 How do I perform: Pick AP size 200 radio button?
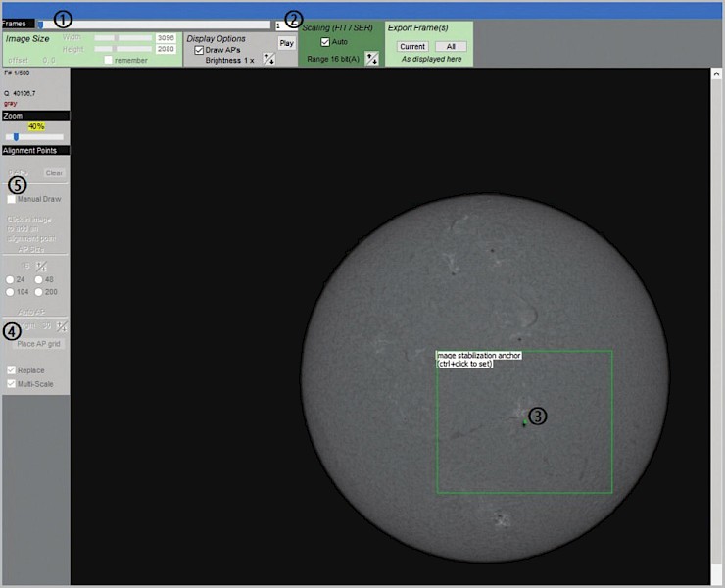(x=39, y=291)
